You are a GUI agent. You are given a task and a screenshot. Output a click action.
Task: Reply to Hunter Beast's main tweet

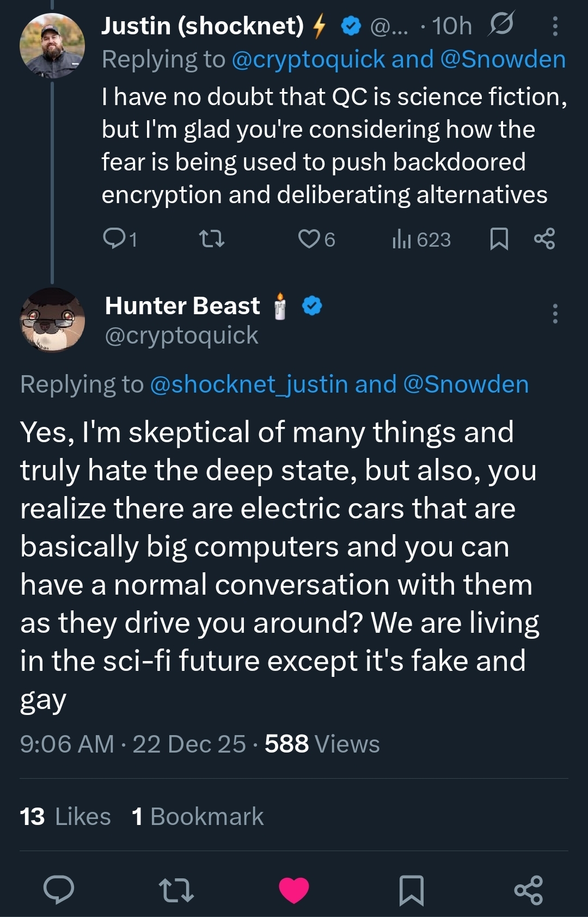[x=59, y=890]
